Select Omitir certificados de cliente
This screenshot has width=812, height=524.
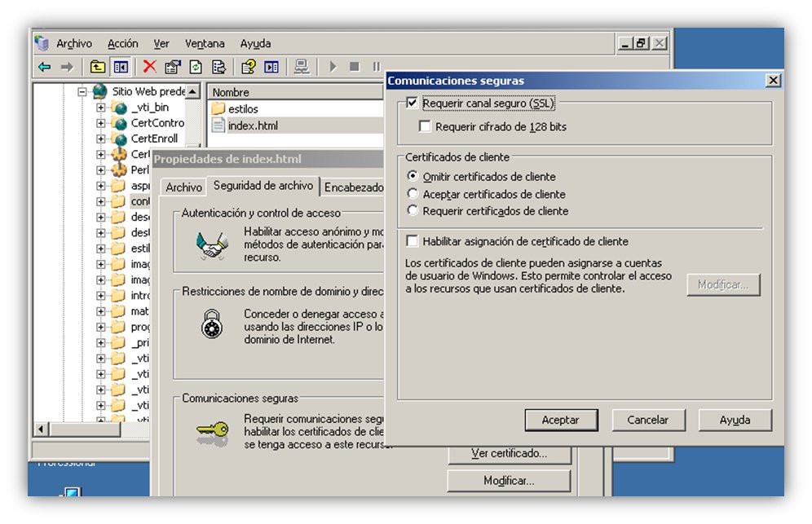(413, 176)
